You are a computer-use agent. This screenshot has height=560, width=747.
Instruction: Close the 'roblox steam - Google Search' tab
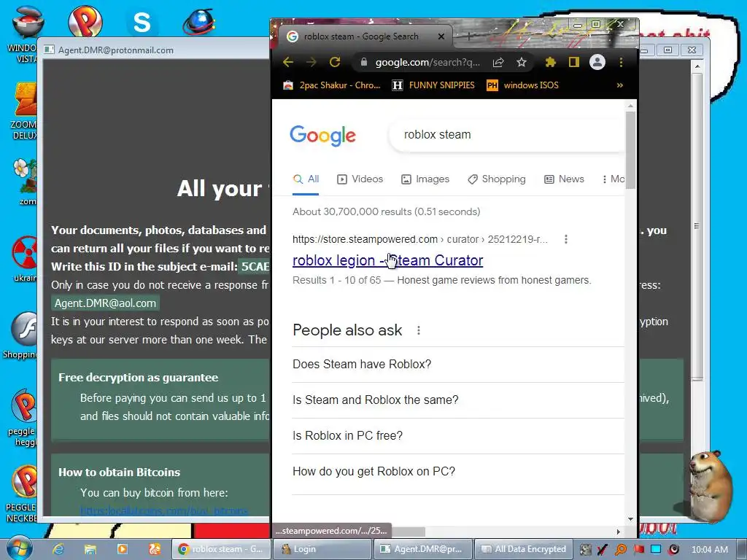pos(441,36)
